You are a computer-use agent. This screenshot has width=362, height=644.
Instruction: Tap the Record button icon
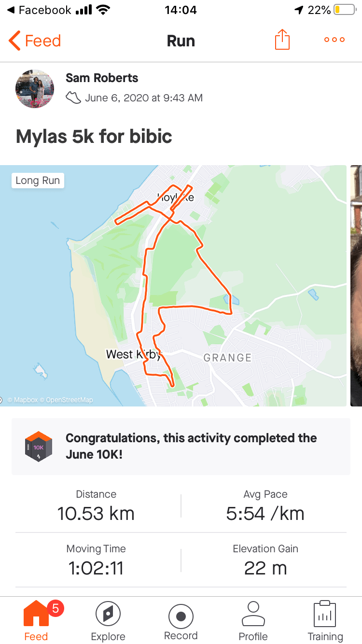pyautogui.click(x=181, y=617)
